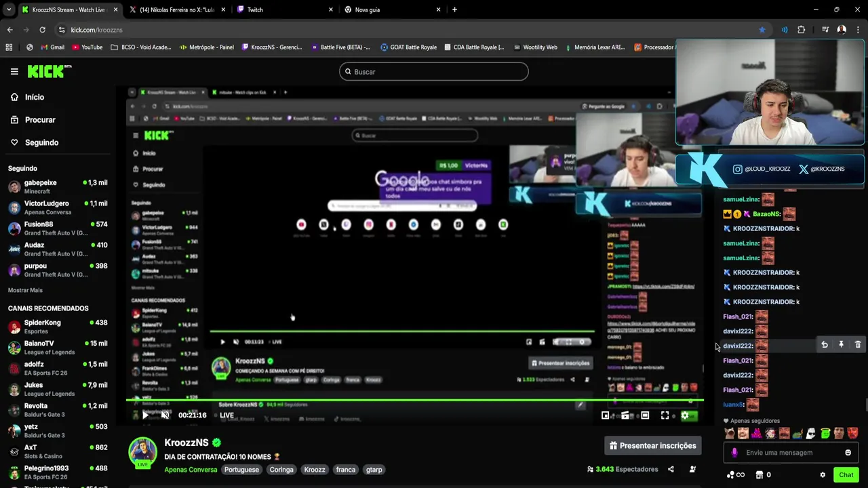Open the Gmail bookmark
This screenshot has height=488, width=868.
click(x=52, y=47)
